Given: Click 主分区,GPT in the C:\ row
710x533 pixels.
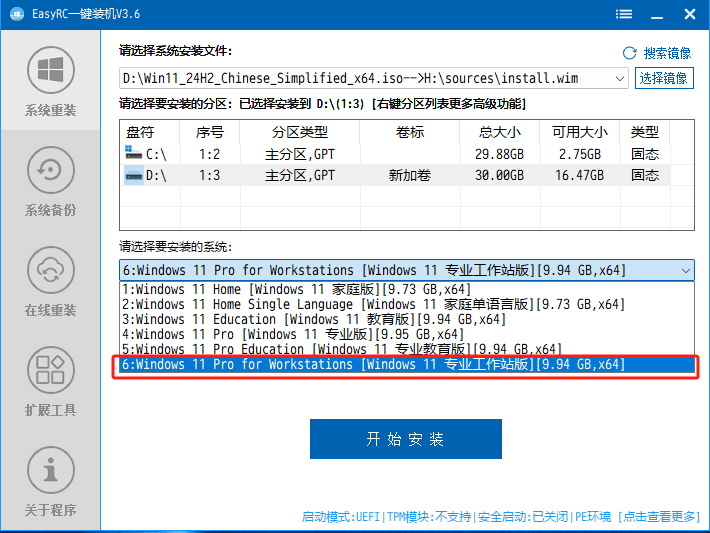Looking at the screenshot, I should pos(300,154).
